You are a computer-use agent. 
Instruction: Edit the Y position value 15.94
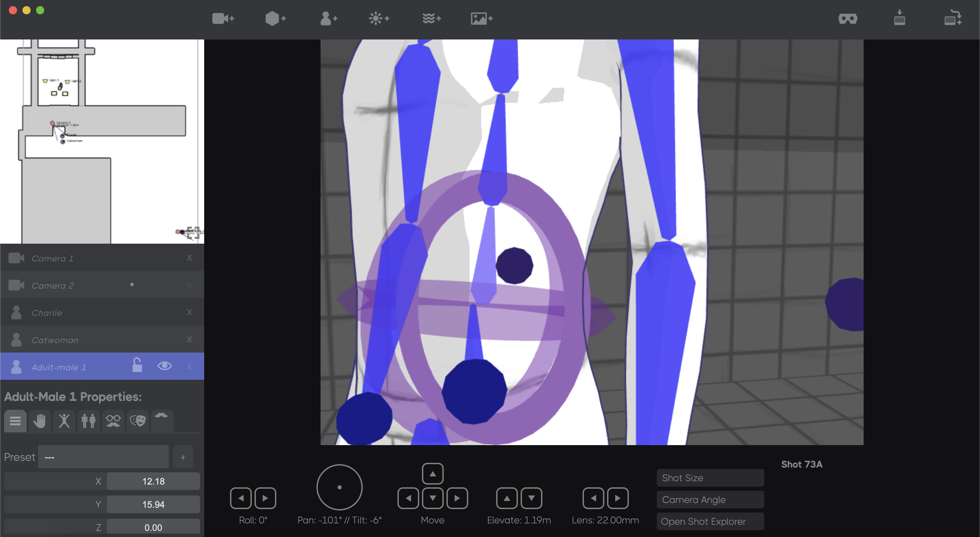153,505
